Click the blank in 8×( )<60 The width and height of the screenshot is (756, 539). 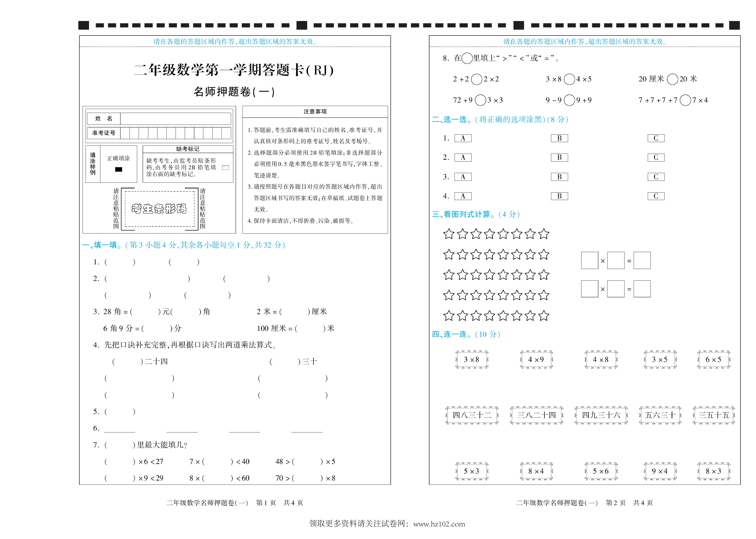tap(217, 478)
